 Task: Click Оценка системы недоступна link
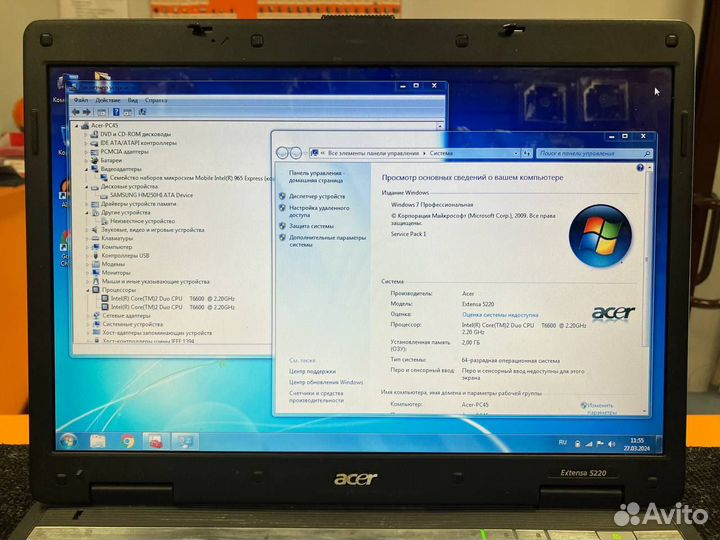tap(500, 315)
